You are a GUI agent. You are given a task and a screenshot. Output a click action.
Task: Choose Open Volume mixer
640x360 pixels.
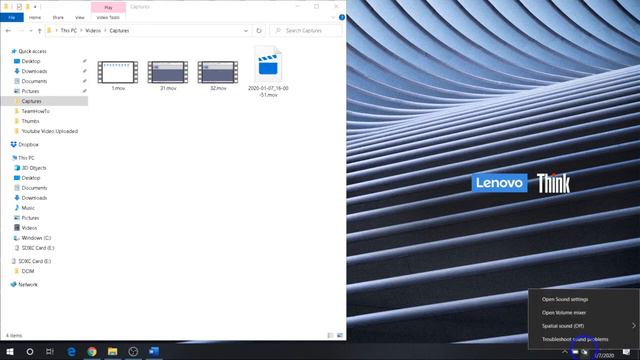(x=564, y=313)
